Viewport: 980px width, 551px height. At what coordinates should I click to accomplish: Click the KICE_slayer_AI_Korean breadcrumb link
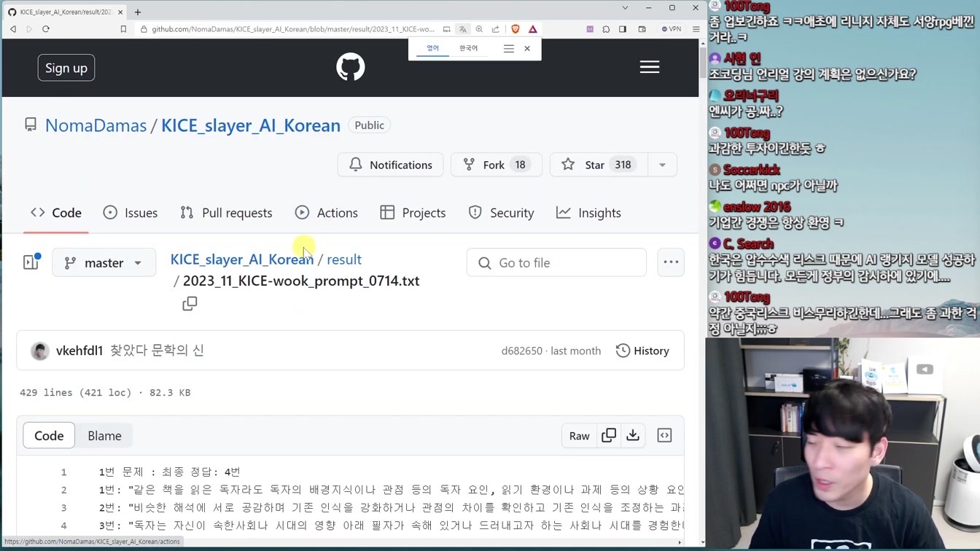(242, 259)
